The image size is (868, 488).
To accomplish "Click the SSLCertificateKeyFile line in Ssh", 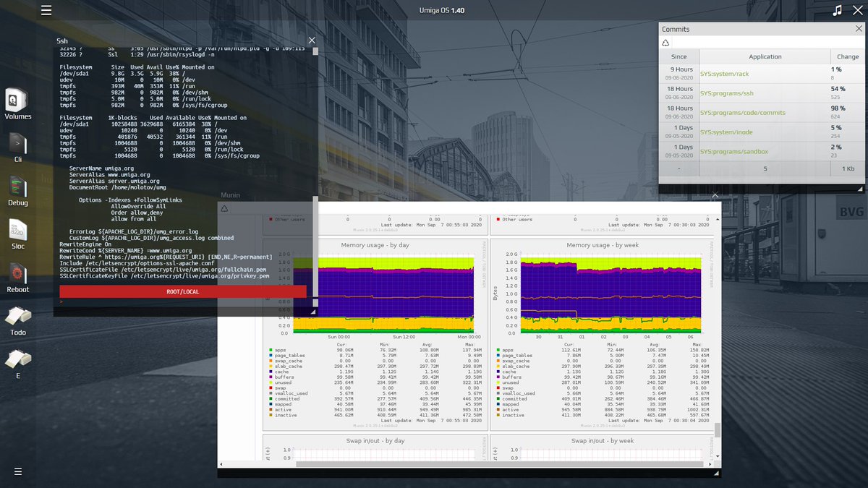I will coord(164,275).
